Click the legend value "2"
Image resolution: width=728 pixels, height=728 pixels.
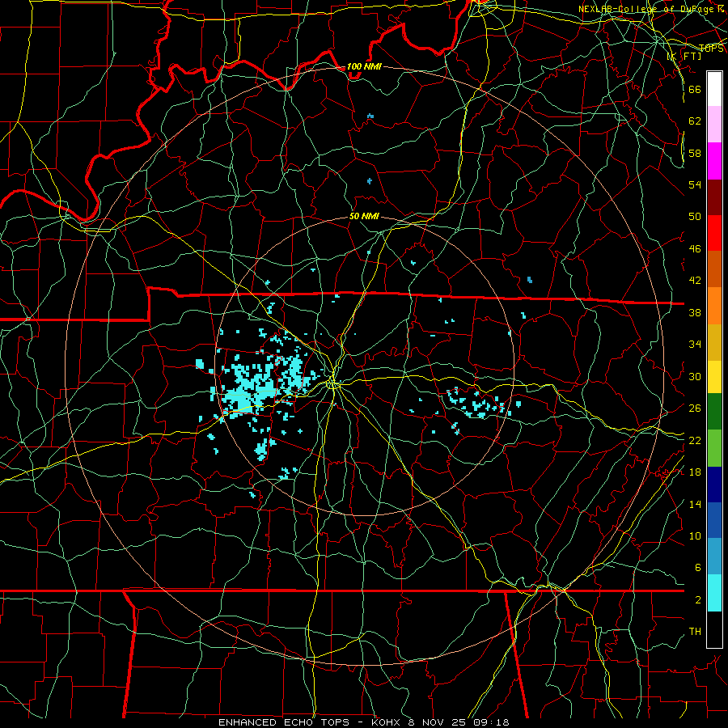[697, 600]
